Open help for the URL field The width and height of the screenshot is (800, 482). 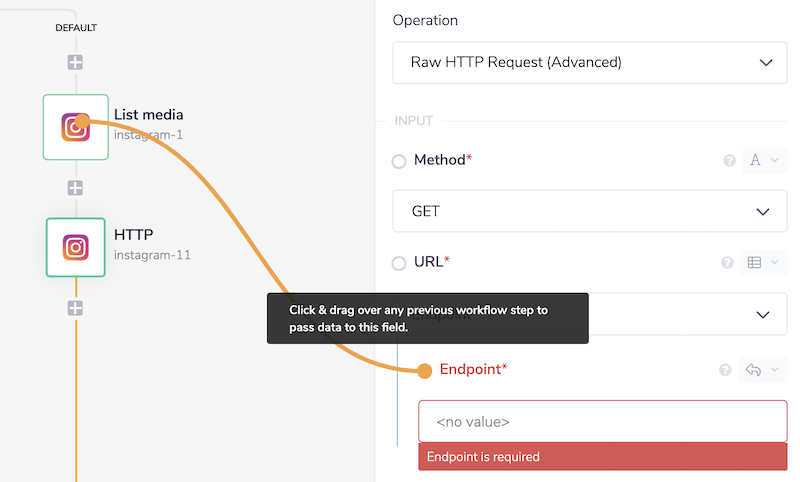[x=729, y=262]
